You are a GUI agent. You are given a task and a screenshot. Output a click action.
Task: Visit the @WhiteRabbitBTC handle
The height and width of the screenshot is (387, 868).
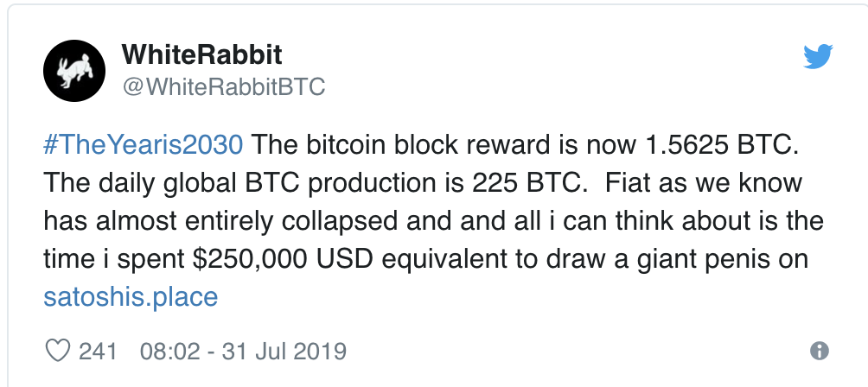pyautogui.click(x=224, y=87)
